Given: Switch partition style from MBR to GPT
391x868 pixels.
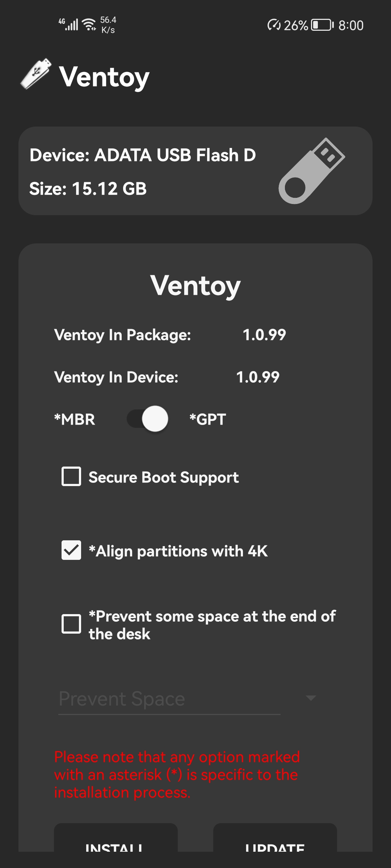Looking at the screenshot, I should tap(147, 418).
